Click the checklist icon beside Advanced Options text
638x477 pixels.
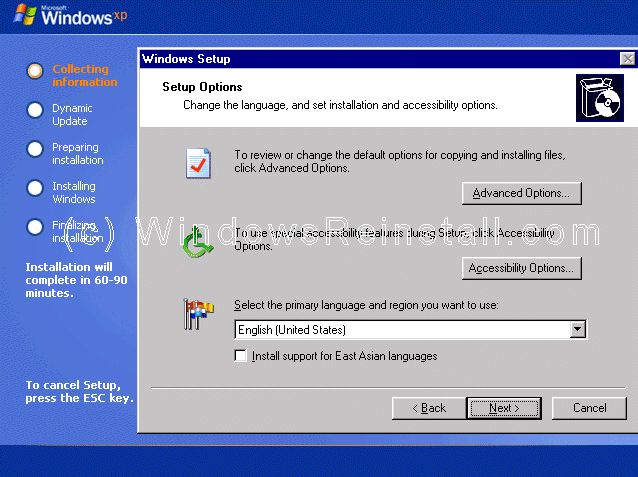pyautogui.click(x=198, y=163)
